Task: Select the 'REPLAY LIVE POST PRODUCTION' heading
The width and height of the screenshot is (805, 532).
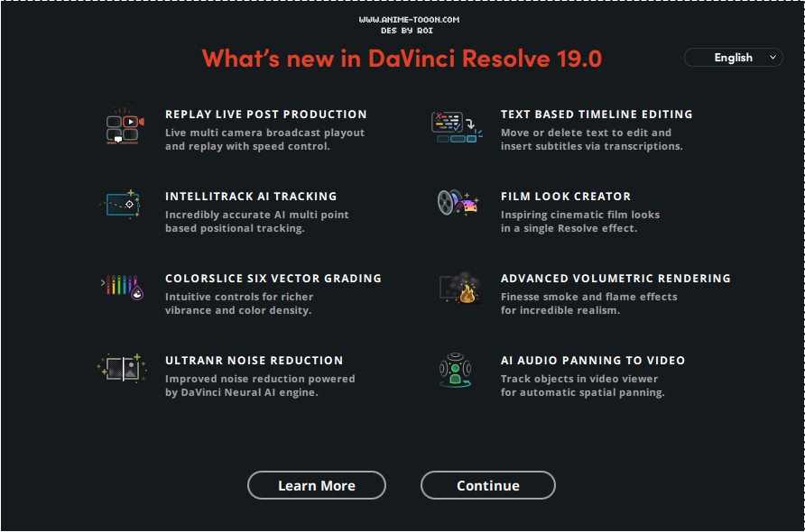Action: (266, 115)
